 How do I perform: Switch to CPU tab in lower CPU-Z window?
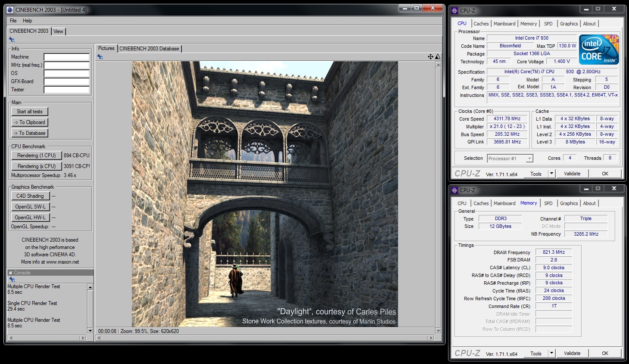[x=462, y=203]
